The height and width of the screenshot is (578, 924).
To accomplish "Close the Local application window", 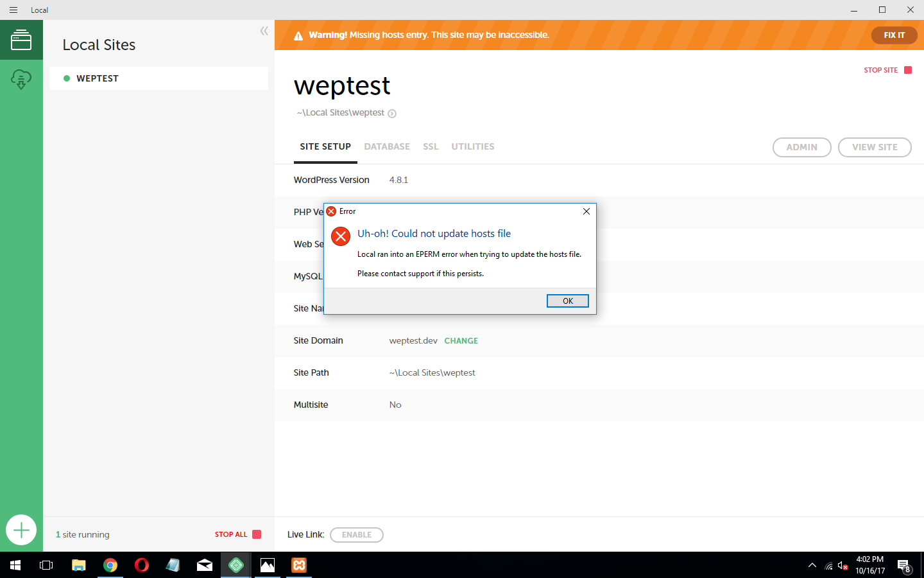I will (x=910, y=10).
